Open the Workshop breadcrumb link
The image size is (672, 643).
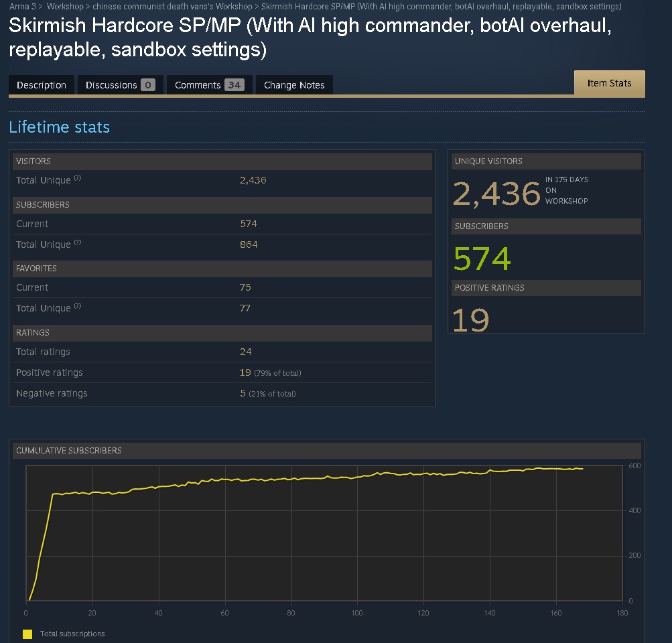point(65,7)
